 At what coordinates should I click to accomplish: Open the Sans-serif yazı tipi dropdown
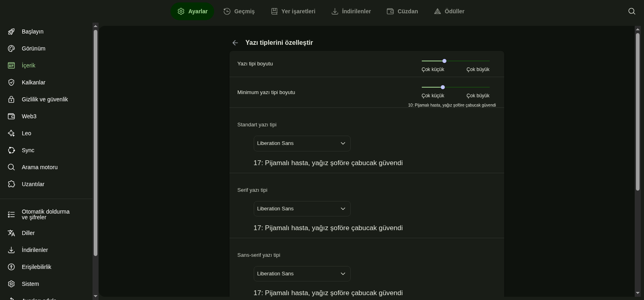[x=302, y=274]
